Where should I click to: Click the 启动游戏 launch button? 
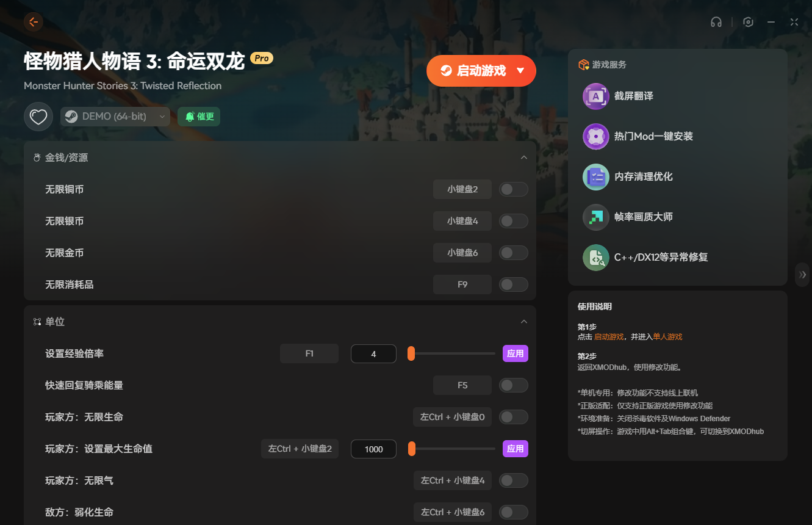(x=473, y=71)
